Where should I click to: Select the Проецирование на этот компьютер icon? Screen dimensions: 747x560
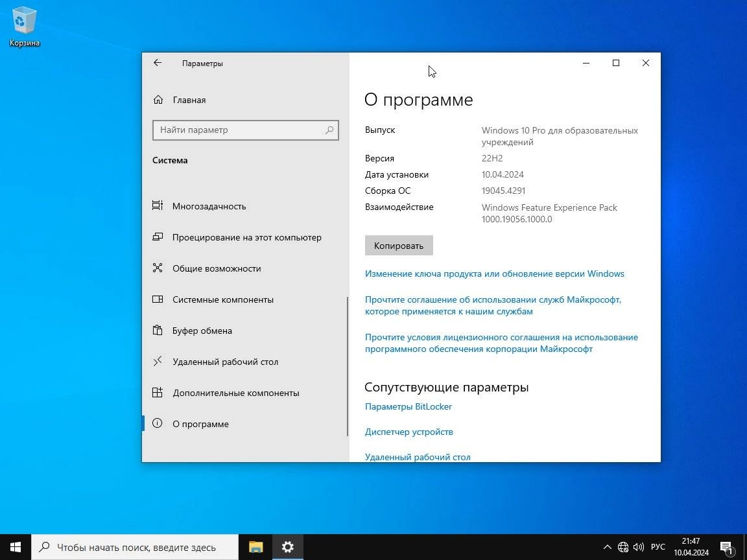(x=157, y=237)
